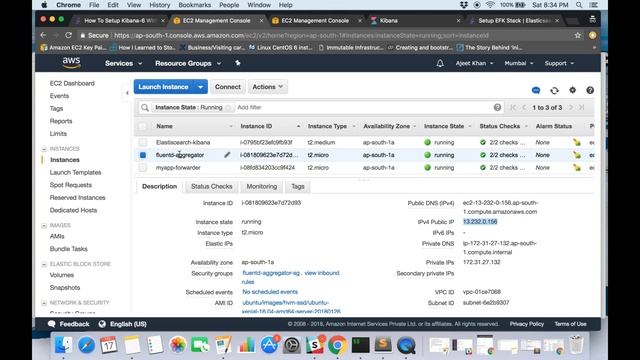640x360 pixels.
Task: Open the feedback chat bubble icon
Action: 536,90
